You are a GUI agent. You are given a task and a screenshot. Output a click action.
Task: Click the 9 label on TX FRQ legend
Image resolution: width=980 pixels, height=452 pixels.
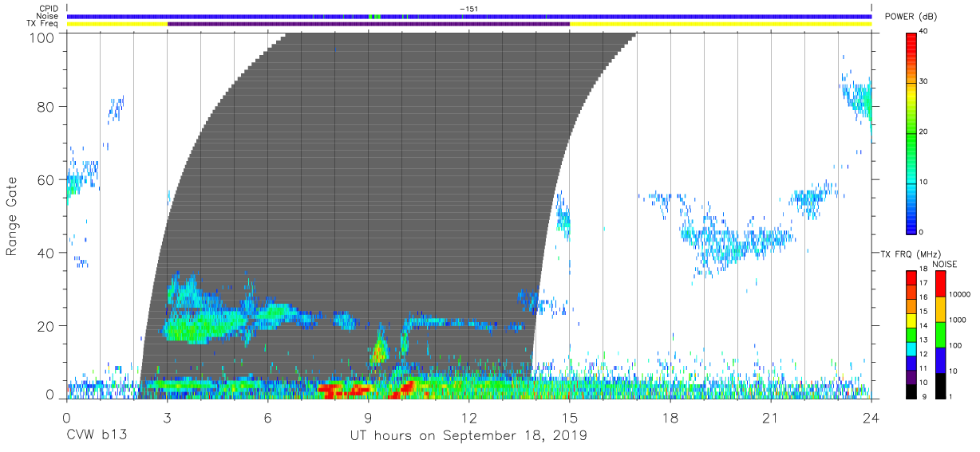(x=923, y=396)
